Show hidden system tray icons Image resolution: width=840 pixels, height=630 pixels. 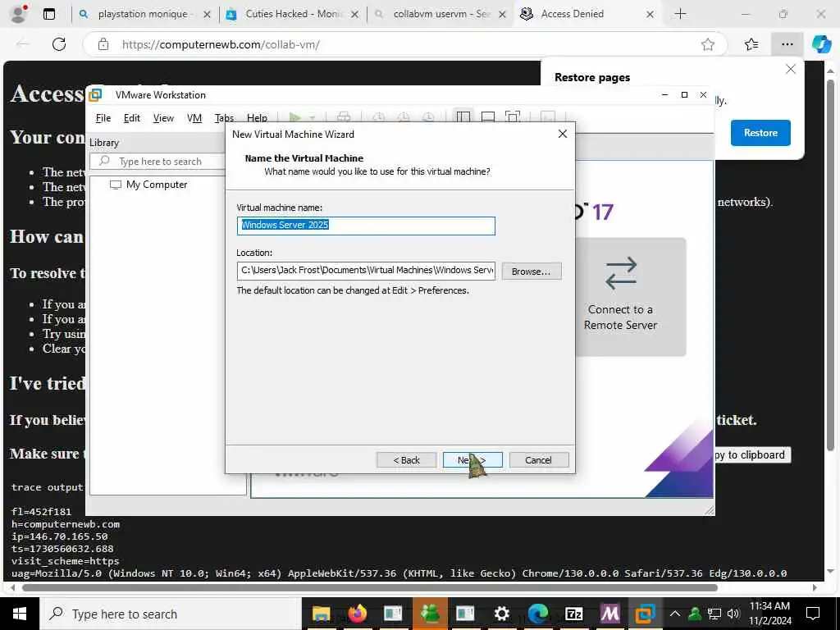(x=675, y=614)
